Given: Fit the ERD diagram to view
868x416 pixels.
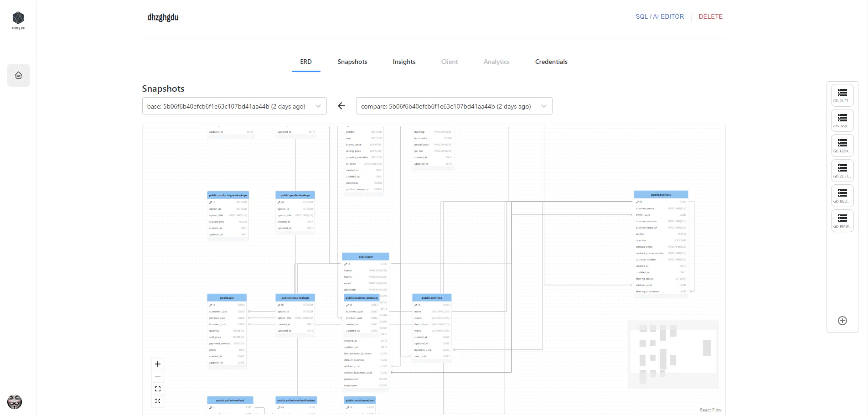Looking at the screenshot, I should tap(158, 389).
